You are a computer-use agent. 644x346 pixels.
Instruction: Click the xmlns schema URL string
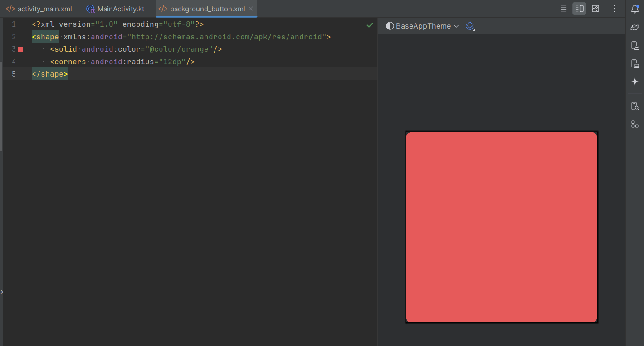click(227, 37)
